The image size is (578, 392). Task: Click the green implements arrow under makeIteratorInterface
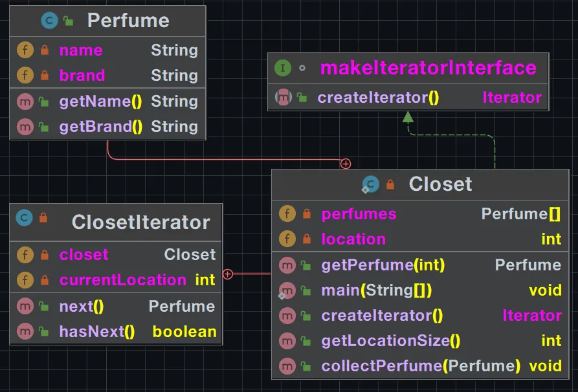pos(407,117)
